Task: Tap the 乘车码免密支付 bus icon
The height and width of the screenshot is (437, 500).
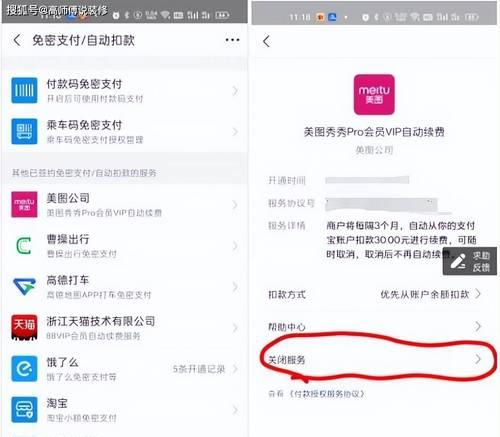Action: [24, 131]
